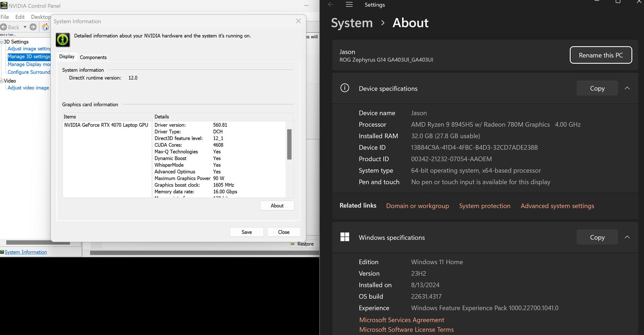Screen dimensions: 644x335
Task: Click Graphics boost clock 1605 MHz value
Action: (x=223, y=185)
